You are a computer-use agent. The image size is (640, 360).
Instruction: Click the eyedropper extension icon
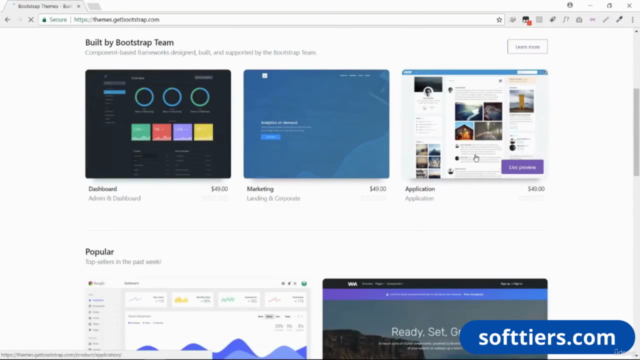619,20
